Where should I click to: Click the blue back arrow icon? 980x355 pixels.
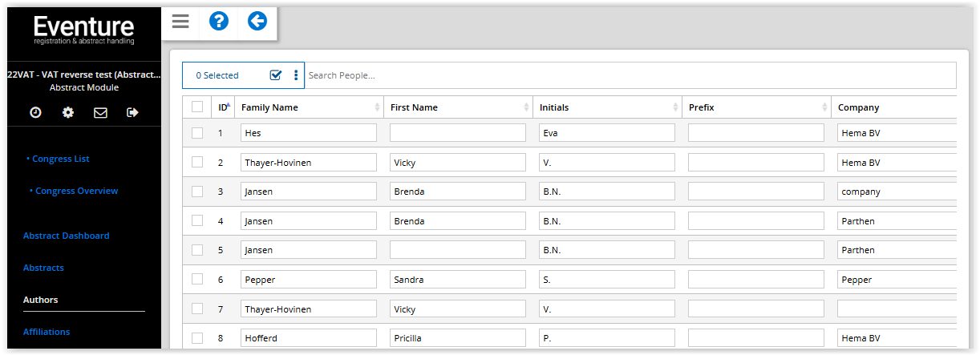[x=257, y=22]
